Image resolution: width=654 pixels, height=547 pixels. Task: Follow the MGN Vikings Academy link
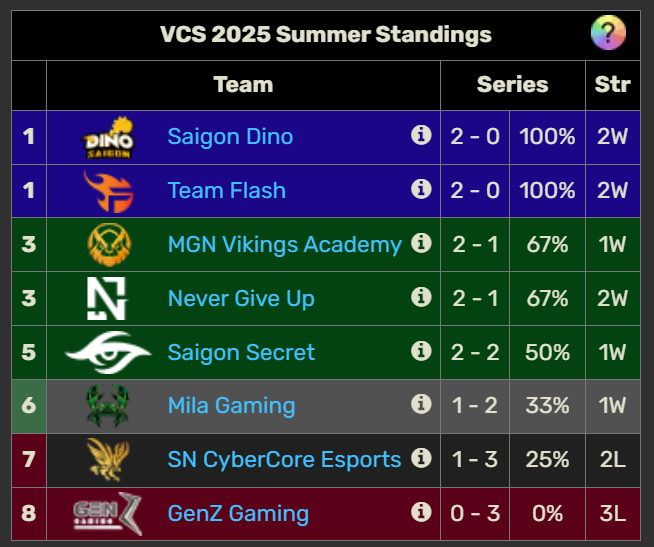click(x=284, y=245)
